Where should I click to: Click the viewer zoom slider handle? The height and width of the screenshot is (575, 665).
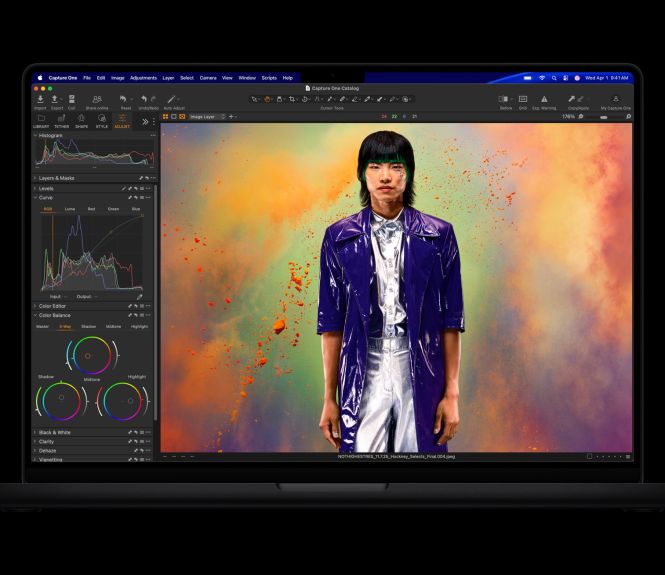[x=604, y=117]
